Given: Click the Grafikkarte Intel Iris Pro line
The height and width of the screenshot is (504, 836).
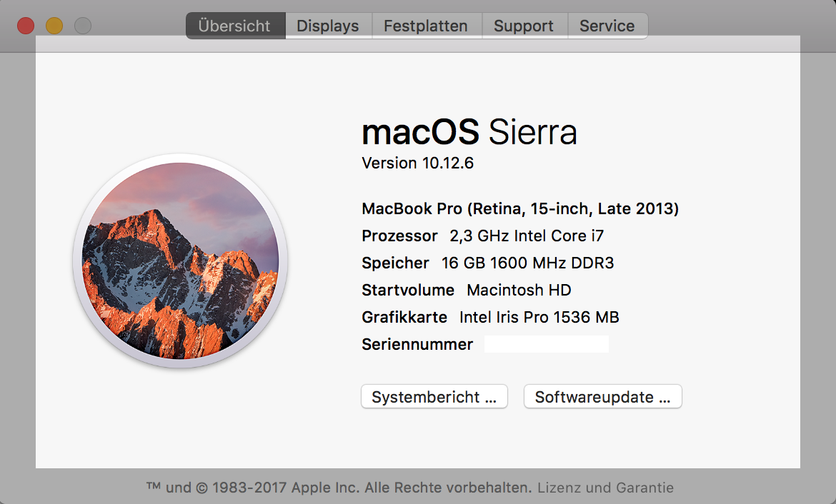Looking at the screenshot, I should (490, 318).
